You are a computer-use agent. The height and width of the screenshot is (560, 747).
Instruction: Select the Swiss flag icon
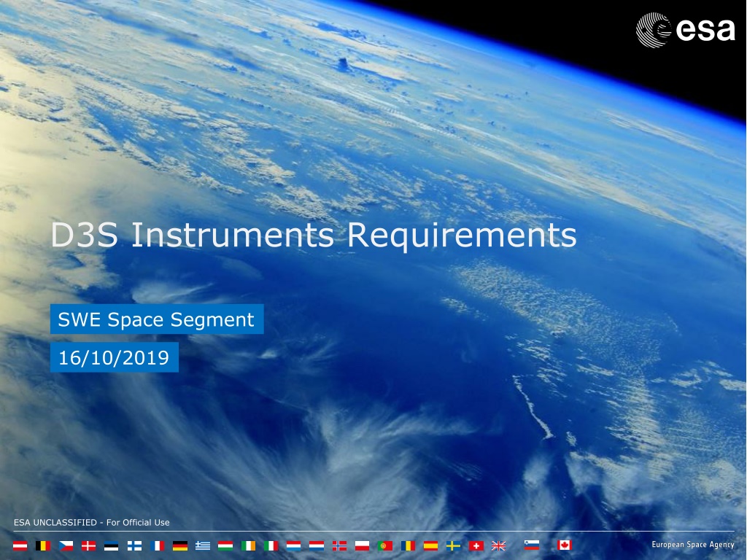476,545
